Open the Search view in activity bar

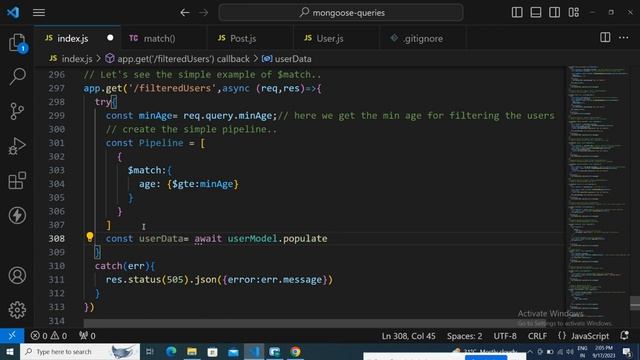17,76
